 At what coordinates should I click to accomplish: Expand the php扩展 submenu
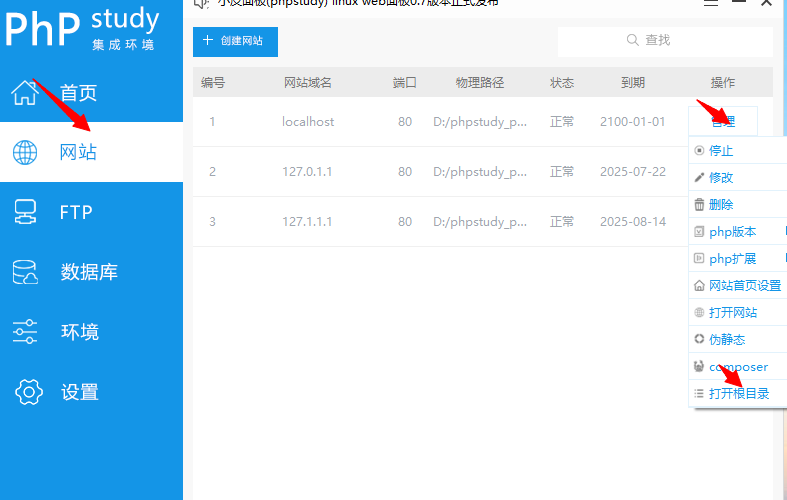click(738, 259)
